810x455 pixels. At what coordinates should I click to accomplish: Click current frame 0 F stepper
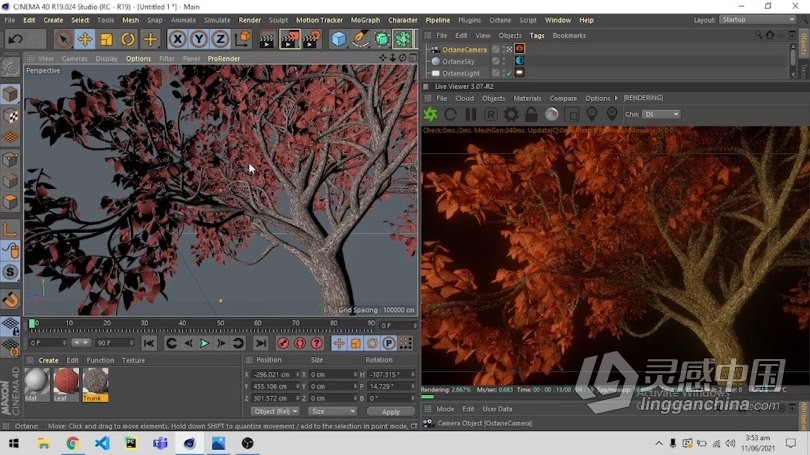tap(64, 343)
